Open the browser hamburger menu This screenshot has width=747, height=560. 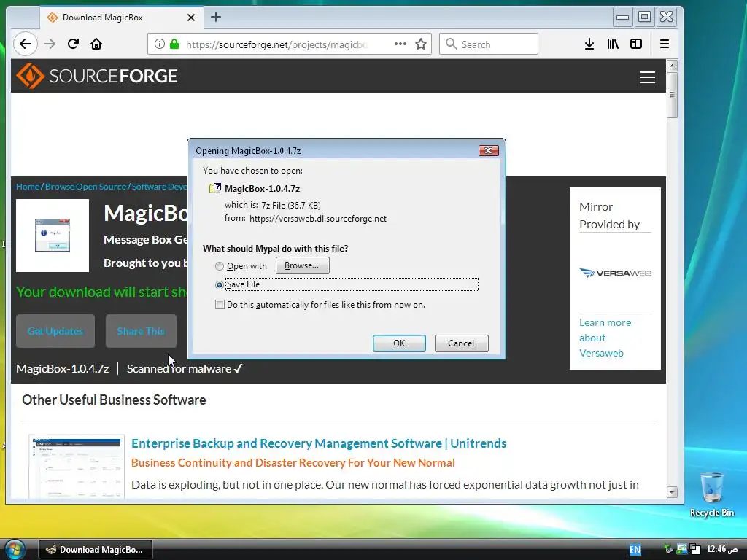tap(665, 44)
